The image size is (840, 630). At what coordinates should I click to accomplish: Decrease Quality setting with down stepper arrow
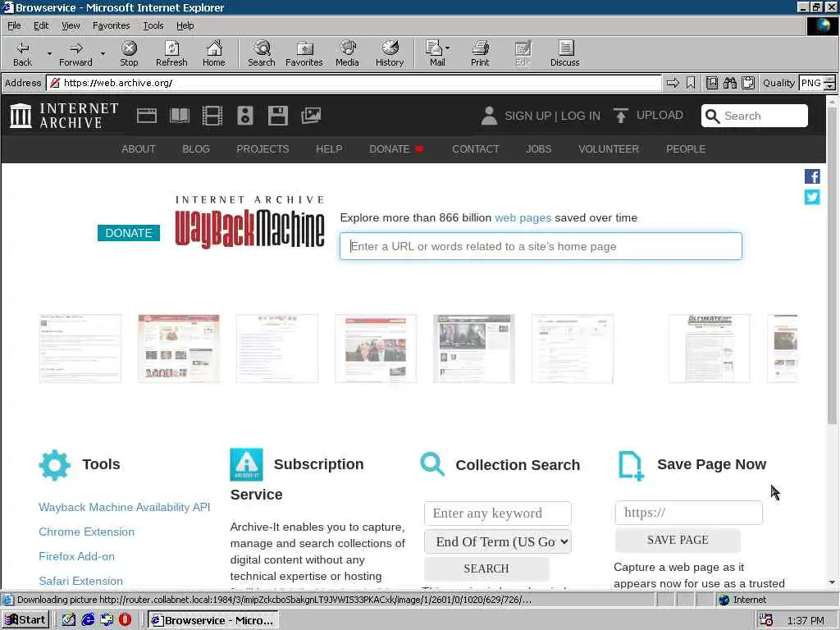[830, 86]
